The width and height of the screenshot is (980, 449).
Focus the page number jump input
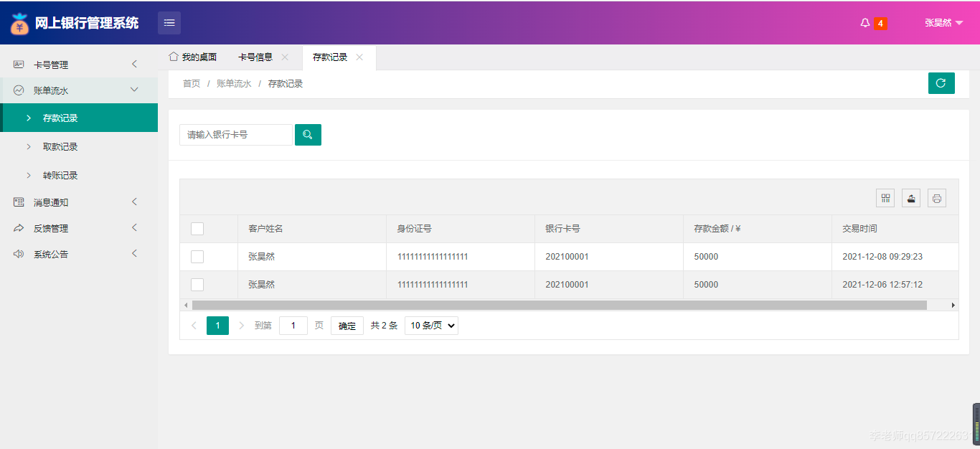tap(293, 326)
